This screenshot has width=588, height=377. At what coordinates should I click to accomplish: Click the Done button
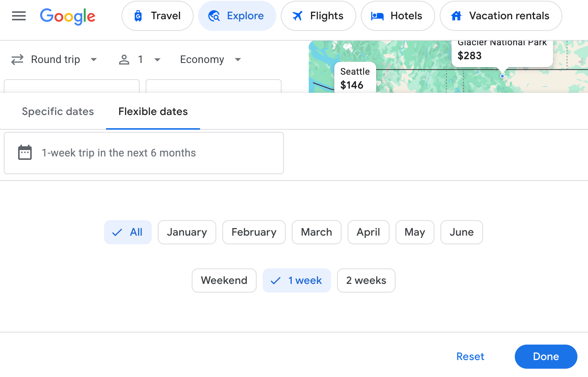tap(546, 357)
